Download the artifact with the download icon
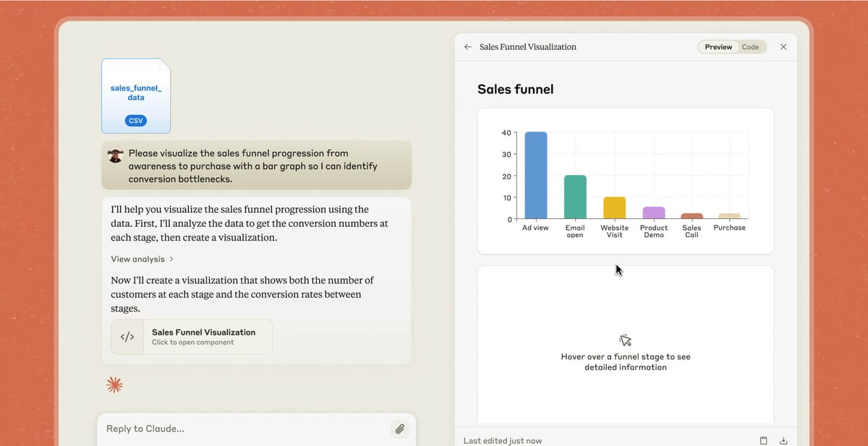The image size is (868, 446). pos(783,440)
